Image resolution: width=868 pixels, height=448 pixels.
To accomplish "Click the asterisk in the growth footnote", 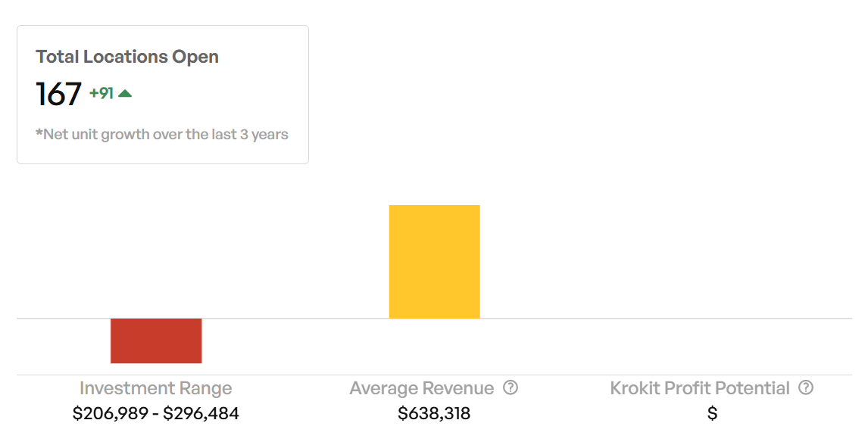I will coord(39,132).
